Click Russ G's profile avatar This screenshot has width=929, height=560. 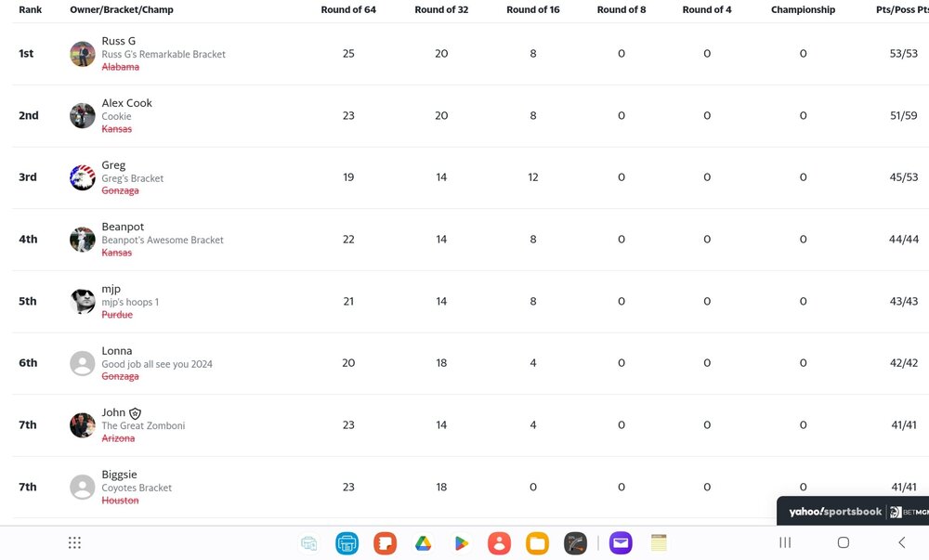pyautogui.click(x=83, y=54)
